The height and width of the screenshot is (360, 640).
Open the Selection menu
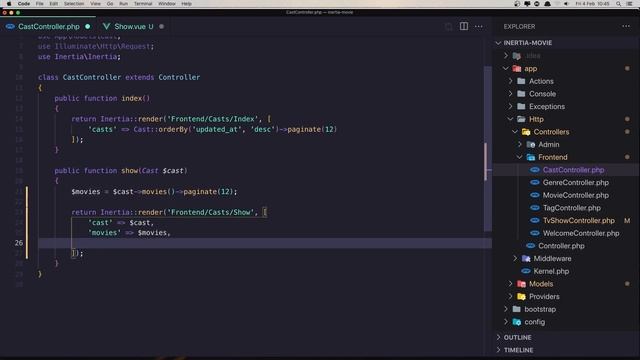click(x=74, y=4)
